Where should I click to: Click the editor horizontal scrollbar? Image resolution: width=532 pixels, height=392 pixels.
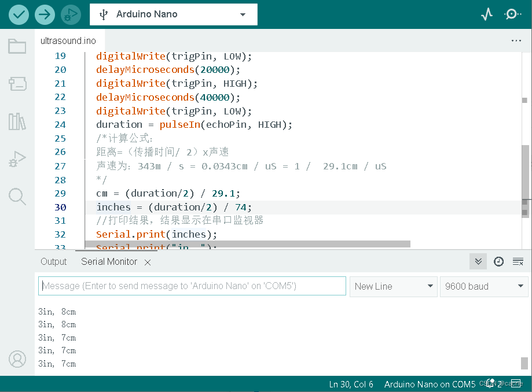coord(247,245)
